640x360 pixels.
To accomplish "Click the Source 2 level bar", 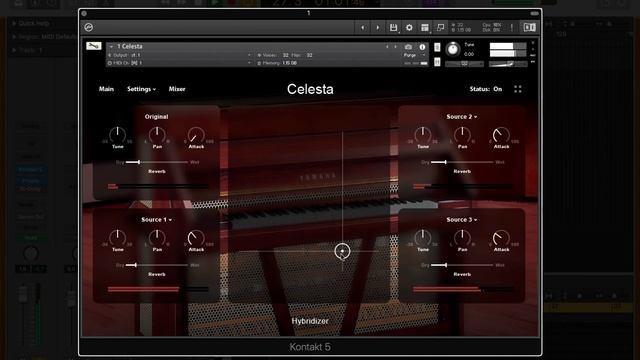I will tap(463, 186).
